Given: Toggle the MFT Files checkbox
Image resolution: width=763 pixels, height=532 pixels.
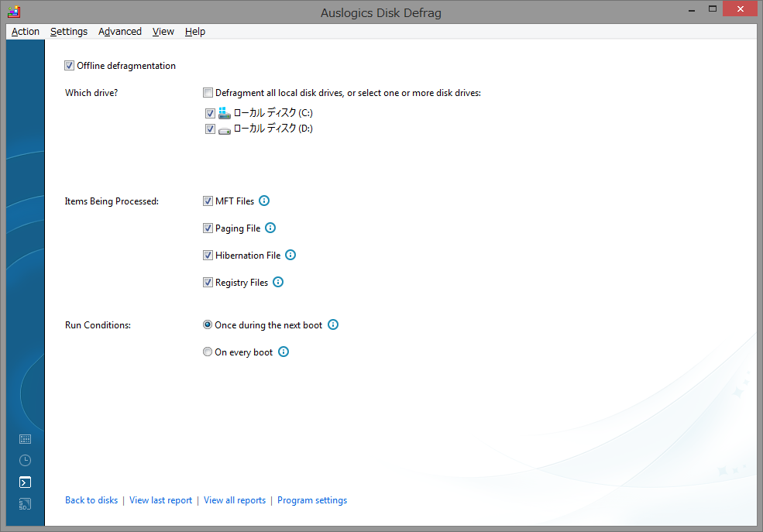Looking at the screenshot, I should tap(208, 201).
